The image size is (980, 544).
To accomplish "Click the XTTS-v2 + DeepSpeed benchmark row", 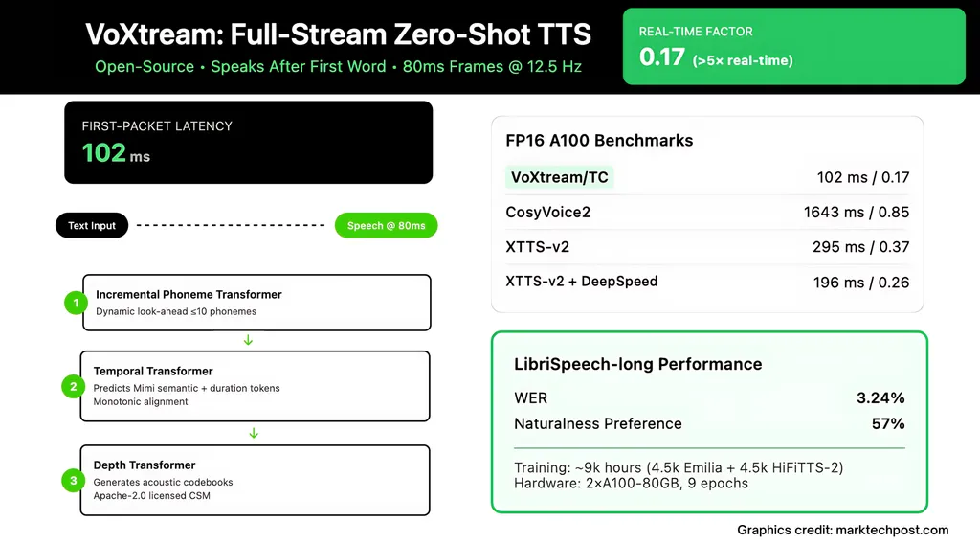I will coord(707,282).
